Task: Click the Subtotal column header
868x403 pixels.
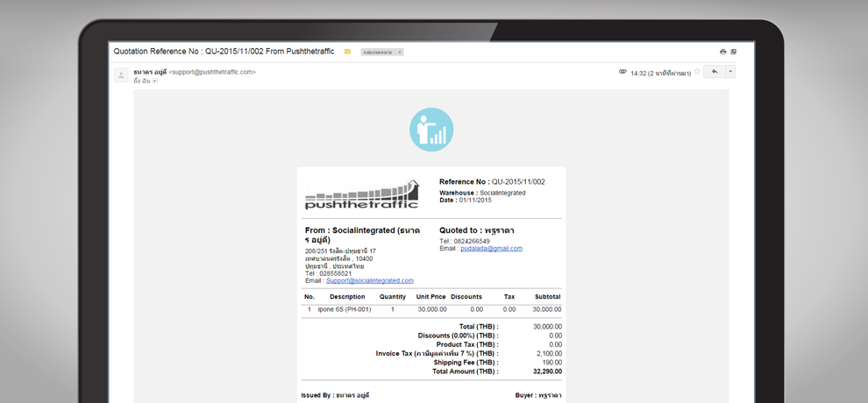Action: [547, 297]
